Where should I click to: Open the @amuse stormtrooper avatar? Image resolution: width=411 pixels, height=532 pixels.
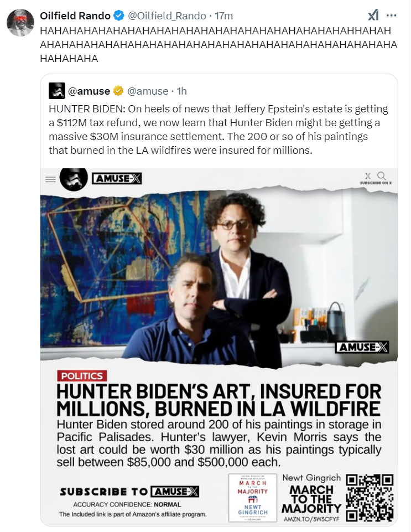coord(57,91)
